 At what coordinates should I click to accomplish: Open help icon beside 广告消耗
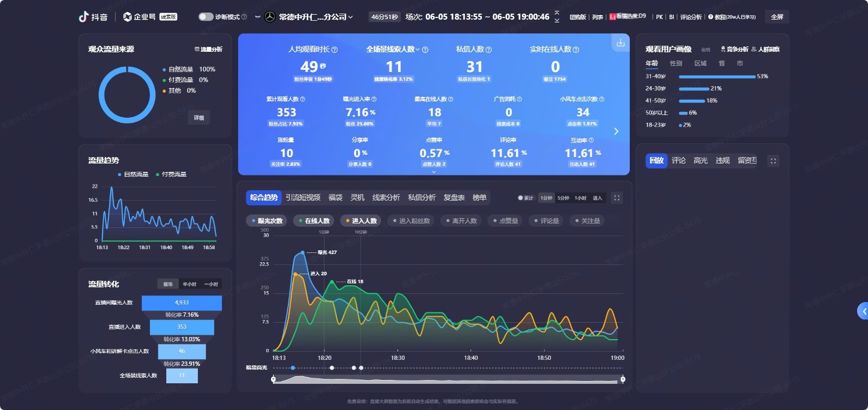click(x=519, y=99)
